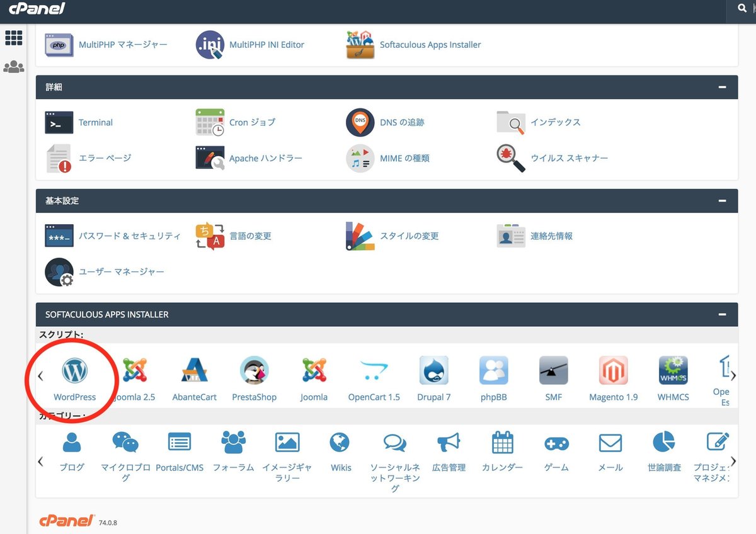Screen dimensions: 756x534
Task: Select the OpenCart 1.5 script icon
Action: pyautogui.click(x=374, y=371)
